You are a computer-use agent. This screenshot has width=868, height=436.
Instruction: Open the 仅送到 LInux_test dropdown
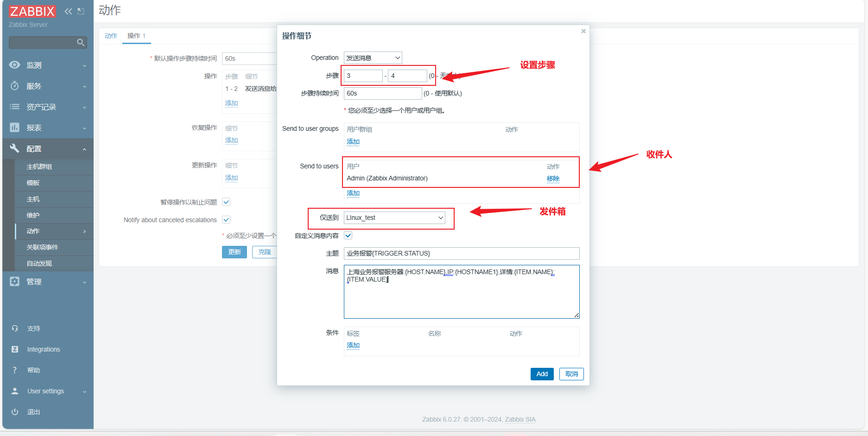(x=394, y=218)
